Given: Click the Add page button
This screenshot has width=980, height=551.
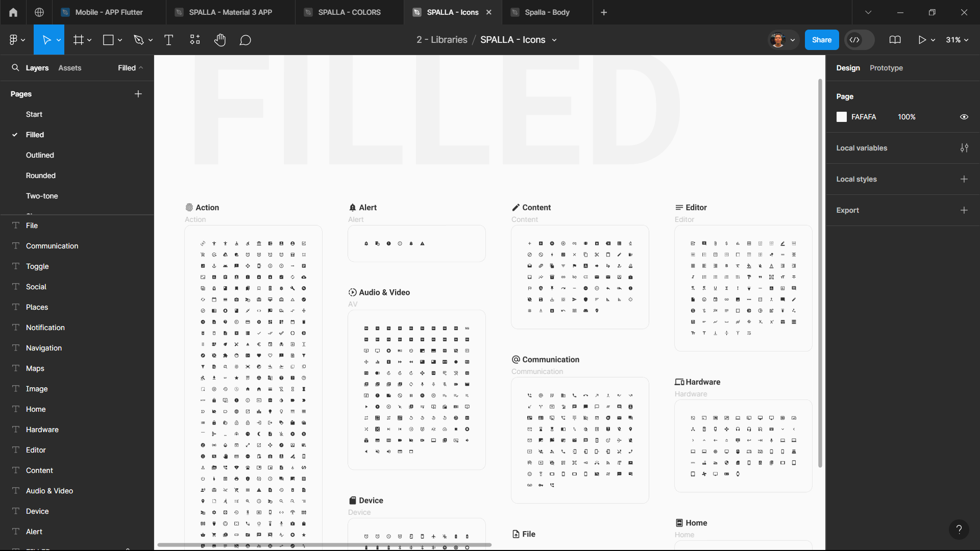Looking at the screenshot, I should click(x=138, y=93).
